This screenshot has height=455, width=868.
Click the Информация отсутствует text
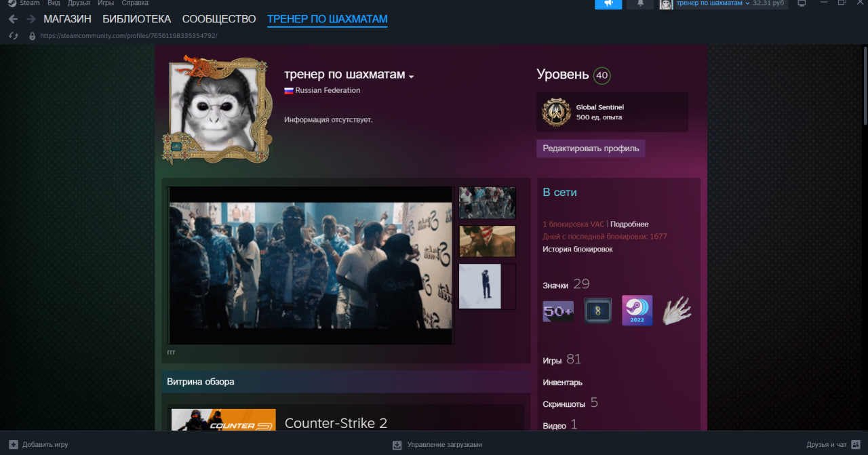pos(328,120)
